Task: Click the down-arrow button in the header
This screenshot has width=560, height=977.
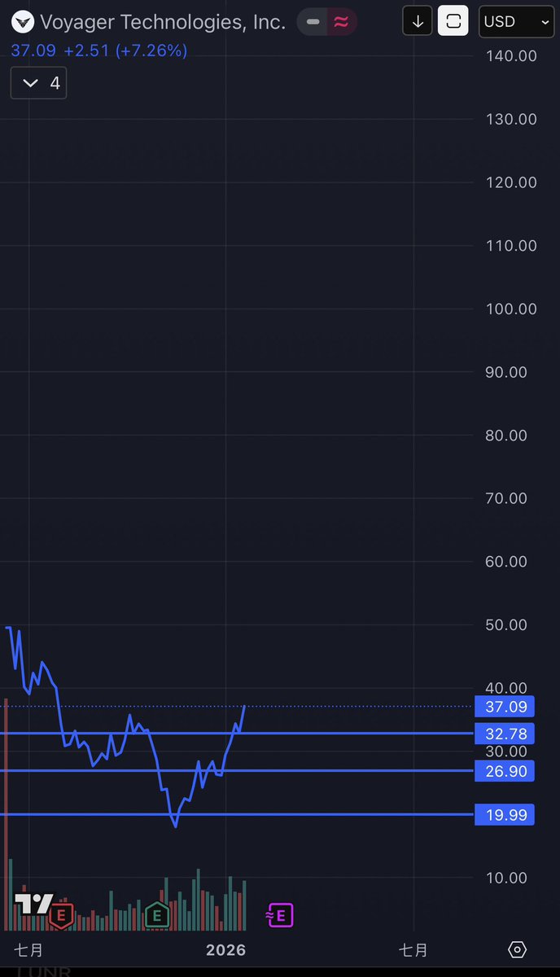Action: (x=418, y=22)
